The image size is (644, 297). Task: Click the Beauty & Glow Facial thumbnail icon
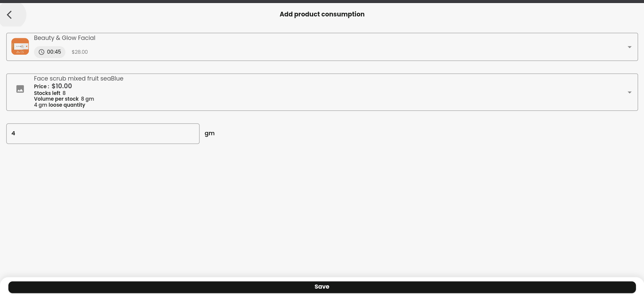(20, 46)
